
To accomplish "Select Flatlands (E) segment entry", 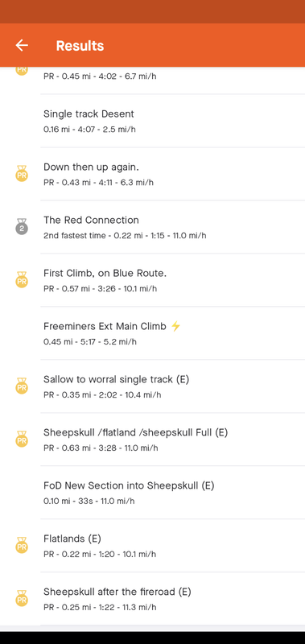I will click(x=172, y=546).
